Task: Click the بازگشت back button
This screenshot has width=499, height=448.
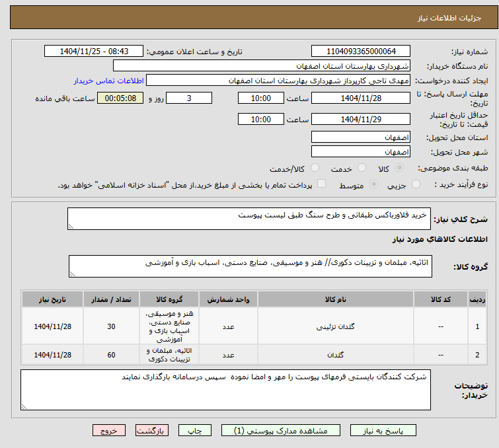Action: click(x=152, y=431)
